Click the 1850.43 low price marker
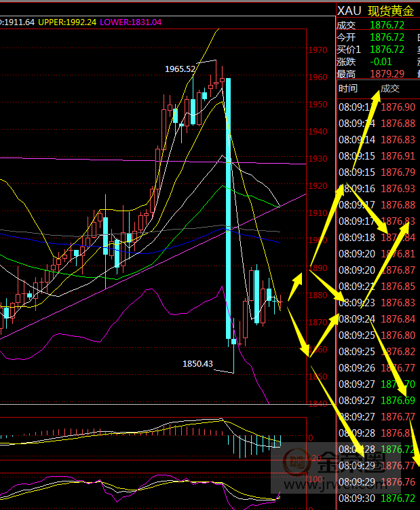This screenshot has width=420, height=510. (x=197, y=364)
